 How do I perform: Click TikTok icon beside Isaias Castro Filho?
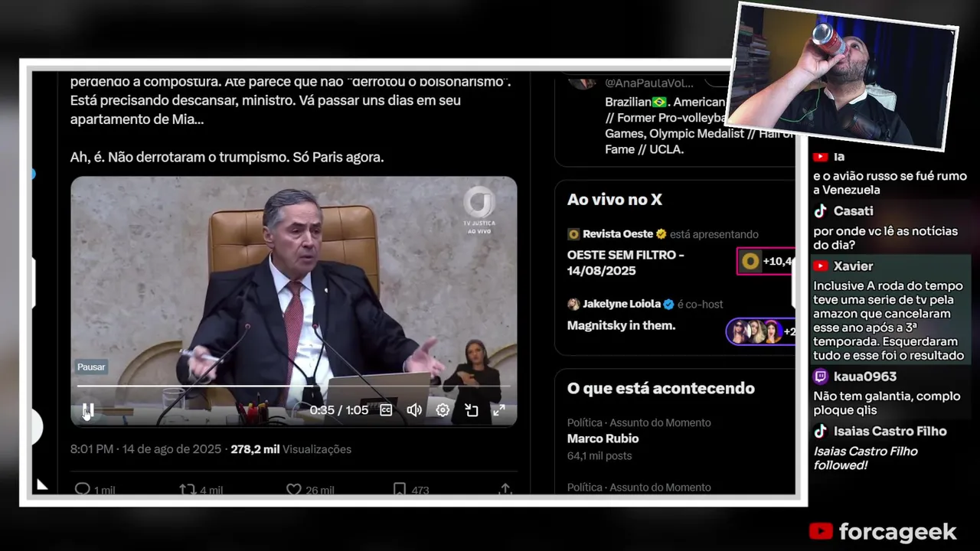coord(821,432)
